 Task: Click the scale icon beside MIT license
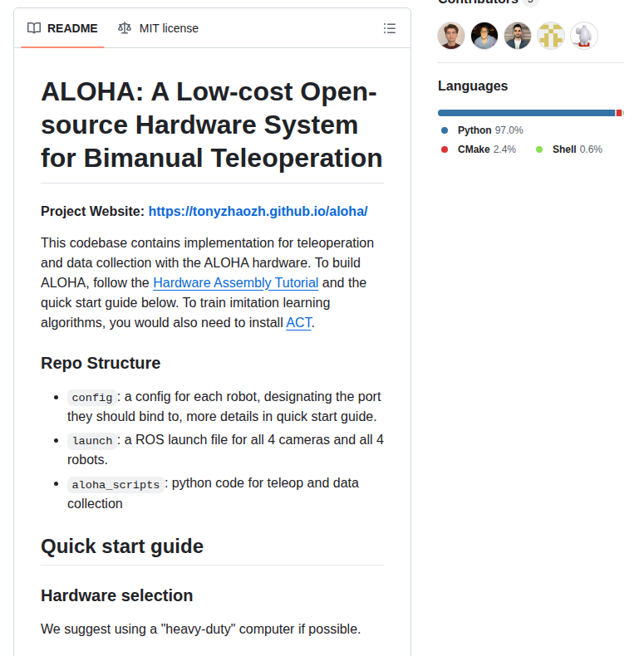[125, 28]
